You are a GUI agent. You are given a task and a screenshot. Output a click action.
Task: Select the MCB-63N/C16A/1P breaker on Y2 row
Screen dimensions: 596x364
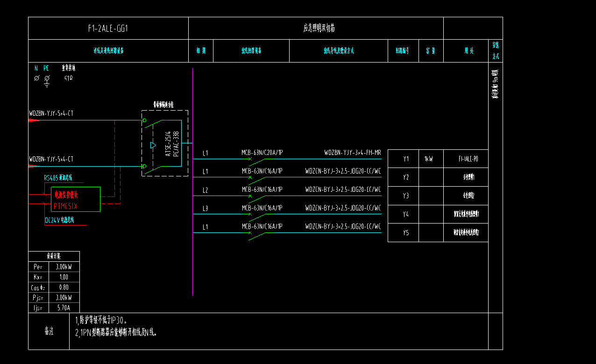(x=262, y=171)
